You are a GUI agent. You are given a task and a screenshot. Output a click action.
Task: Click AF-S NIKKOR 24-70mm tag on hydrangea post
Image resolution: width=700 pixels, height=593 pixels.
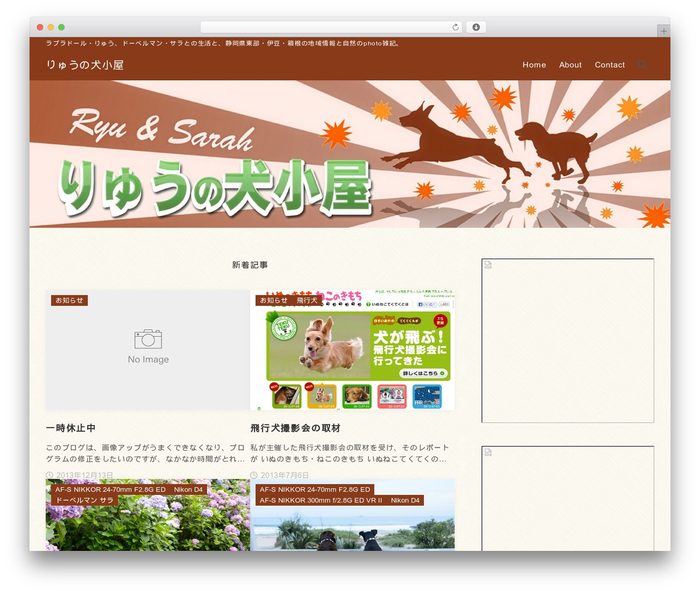click(x=110, y=490)
